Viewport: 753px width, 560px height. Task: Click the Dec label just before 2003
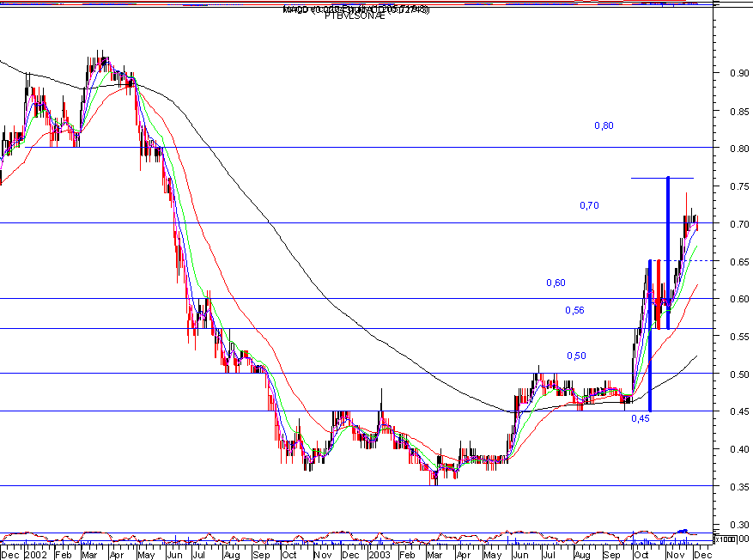350,555
